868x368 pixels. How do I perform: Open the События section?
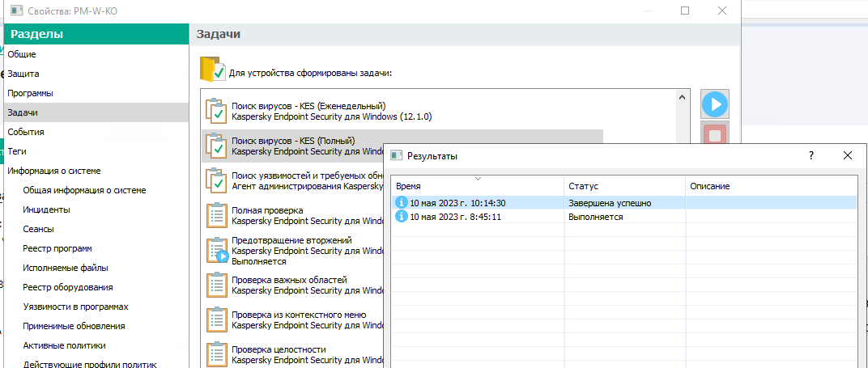(x=26, y=132)
